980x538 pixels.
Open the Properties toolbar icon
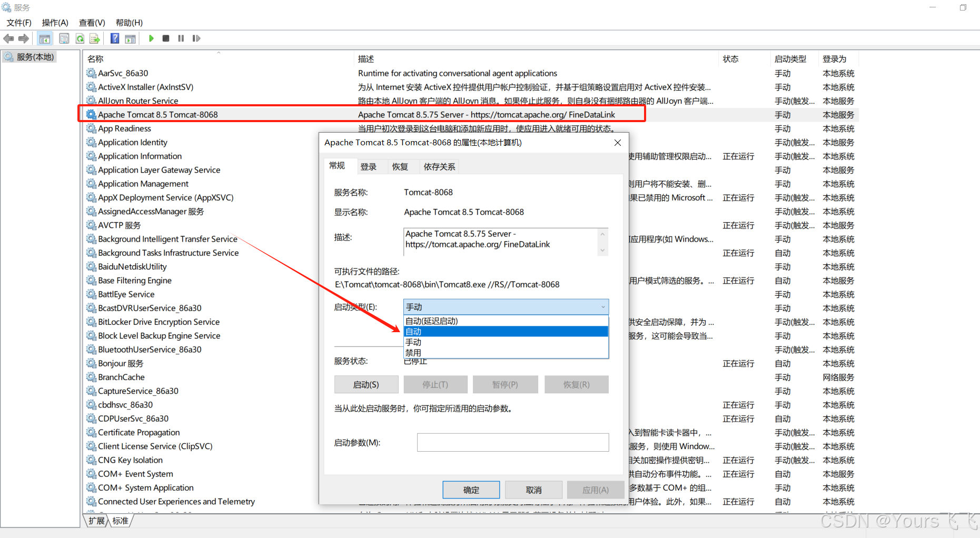(x=64, y=38)
